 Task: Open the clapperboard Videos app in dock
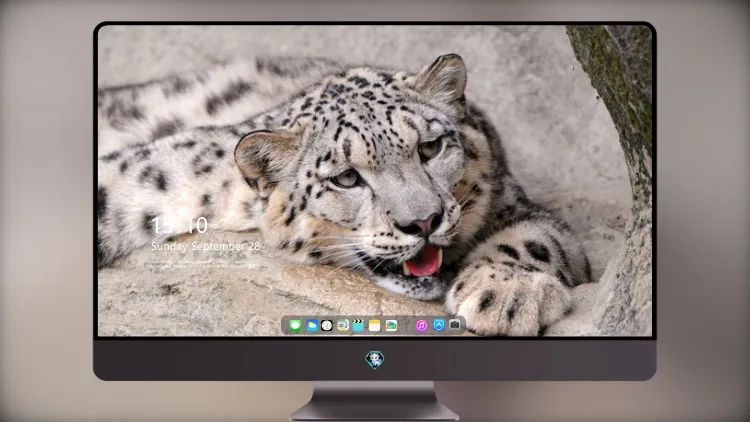tap(358, 326)
